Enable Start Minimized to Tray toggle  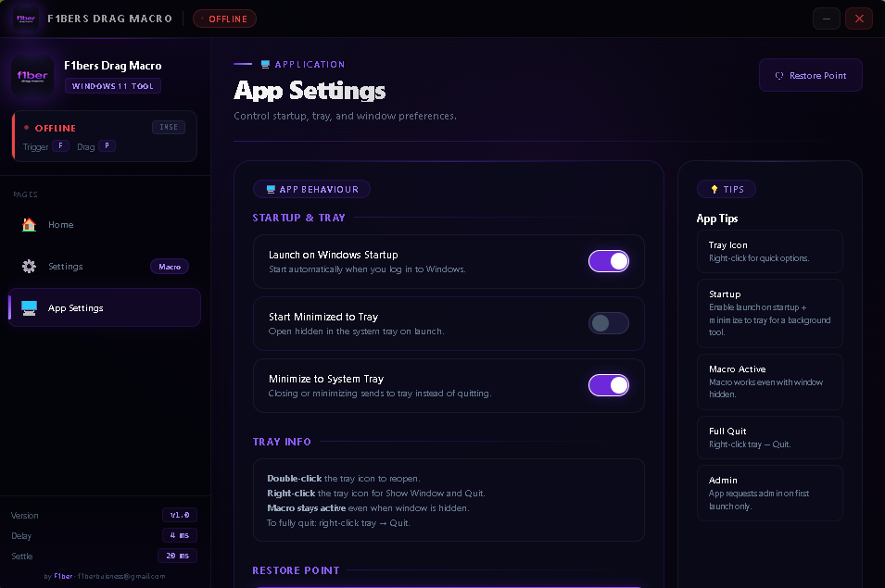coord(609,323)
